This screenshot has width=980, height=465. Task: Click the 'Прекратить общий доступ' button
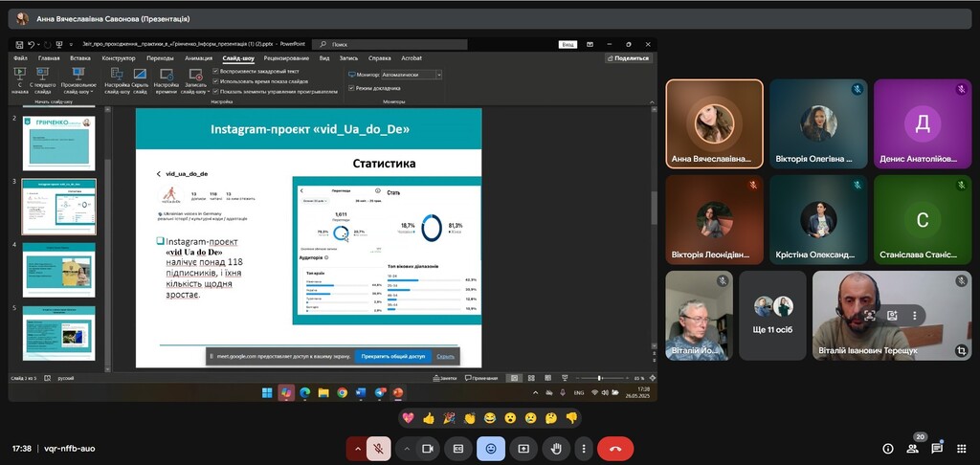(392, 356)
